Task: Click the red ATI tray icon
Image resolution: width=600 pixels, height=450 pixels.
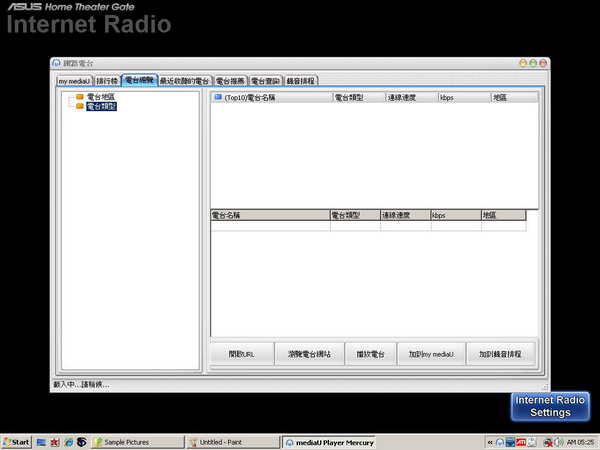Action: click(521, 442)
